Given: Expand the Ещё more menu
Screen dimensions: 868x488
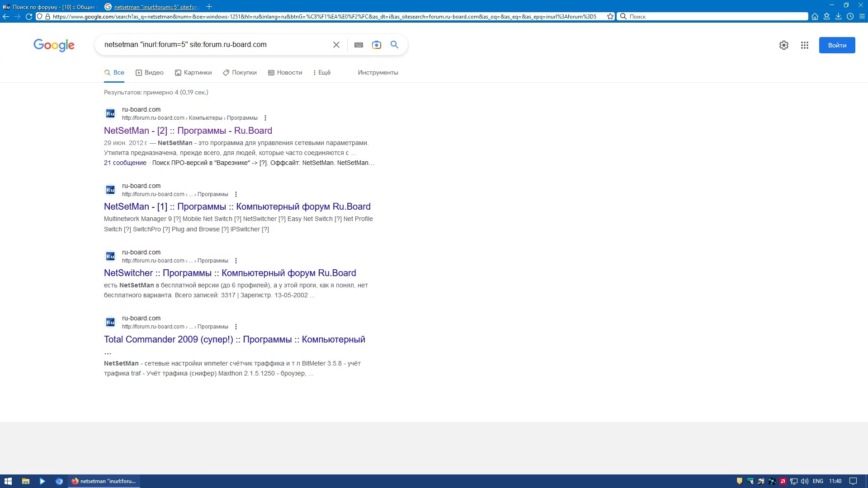Looking at the screenshot, I should (322, 73).
